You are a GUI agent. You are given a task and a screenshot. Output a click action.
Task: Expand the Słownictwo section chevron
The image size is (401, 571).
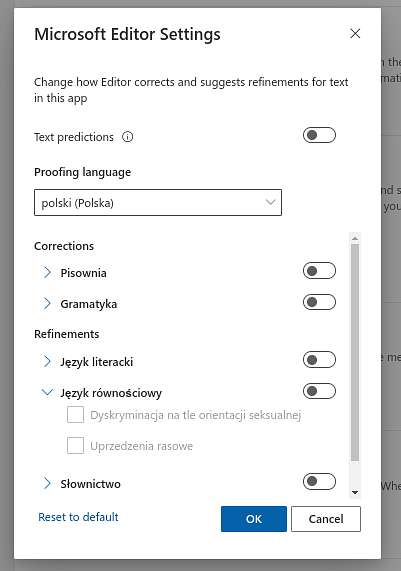coord(47,483)
